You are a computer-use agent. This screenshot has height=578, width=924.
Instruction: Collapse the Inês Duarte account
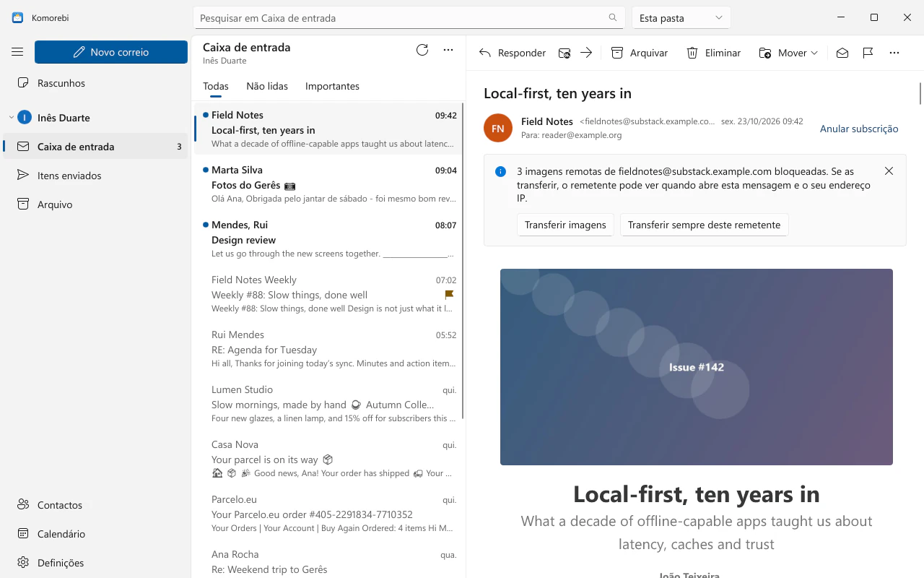pyautogui.click(x=12, y=118)
